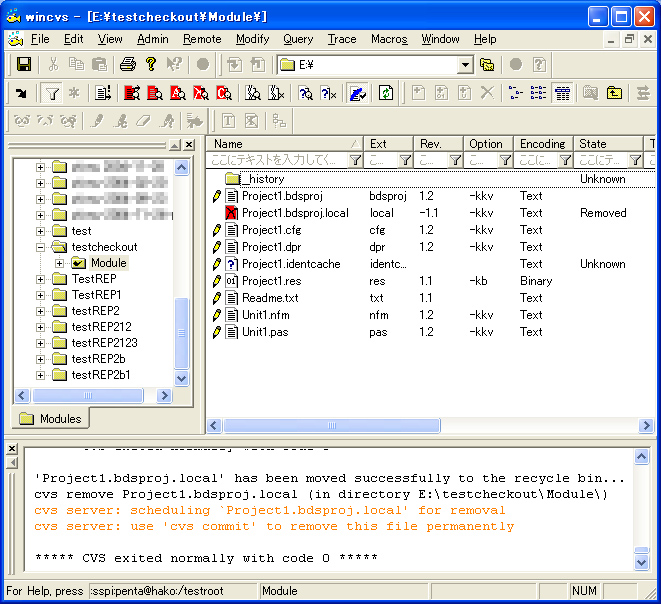Click the file list horizontal scrollbar thumb
The height and width of the screenshot is (604, 661).
tap(332, 425)
